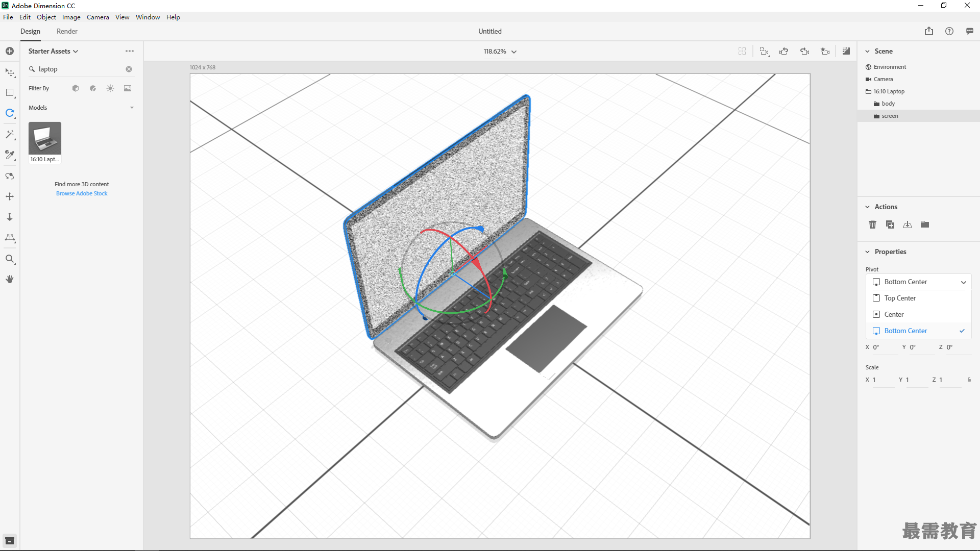Image resolution: width=980 pixels, height=551 pixels.
Task: Click the laptop search input field
Action: (x=81, y=69)
